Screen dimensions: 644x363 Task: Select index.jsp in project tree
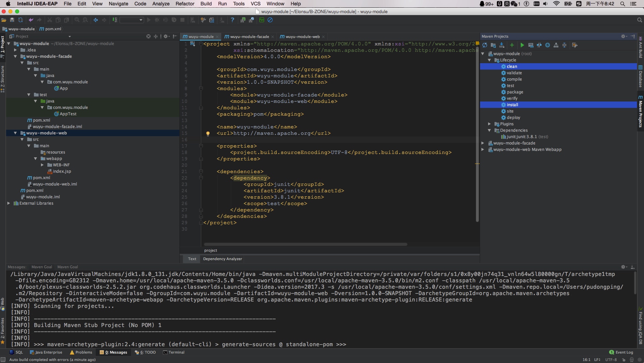pos(62,171)
